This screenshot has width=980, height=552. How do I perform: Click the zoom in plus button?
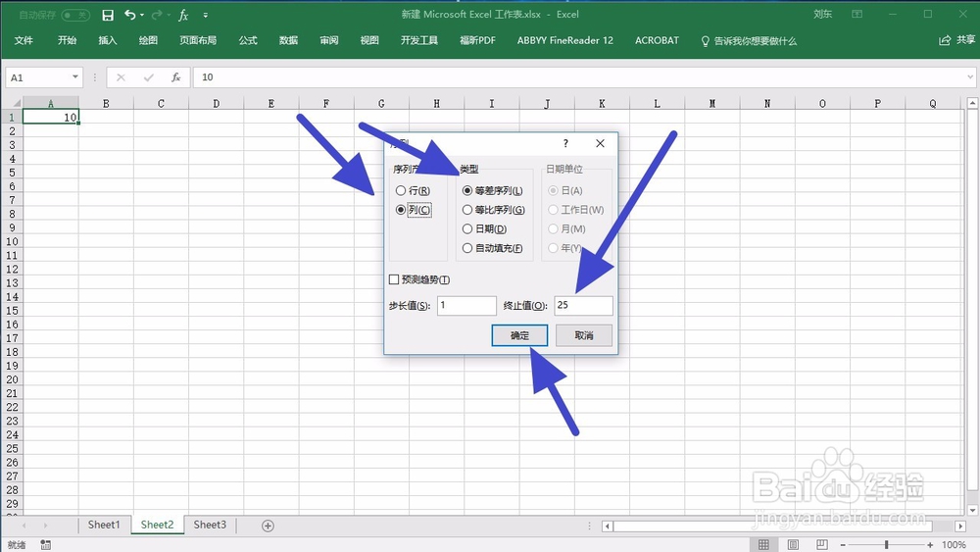tap(931, 545)
